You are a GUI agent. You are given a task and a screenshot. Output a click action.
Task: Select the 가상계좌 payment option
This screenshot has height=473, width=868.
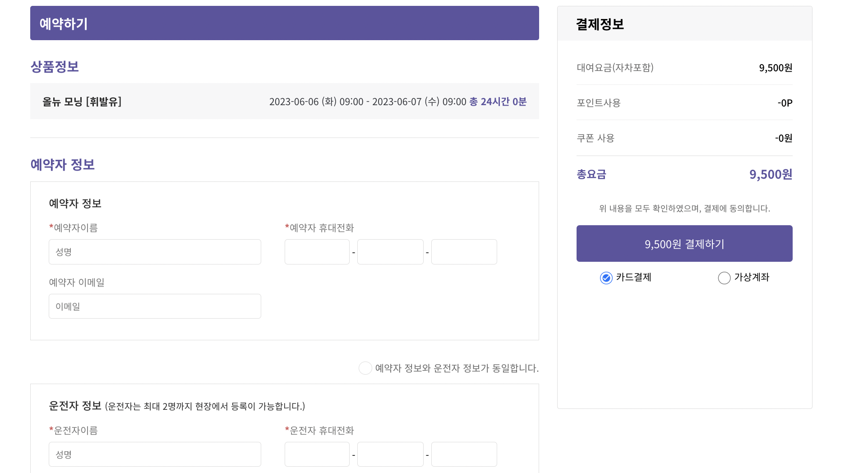coord(724,278)
